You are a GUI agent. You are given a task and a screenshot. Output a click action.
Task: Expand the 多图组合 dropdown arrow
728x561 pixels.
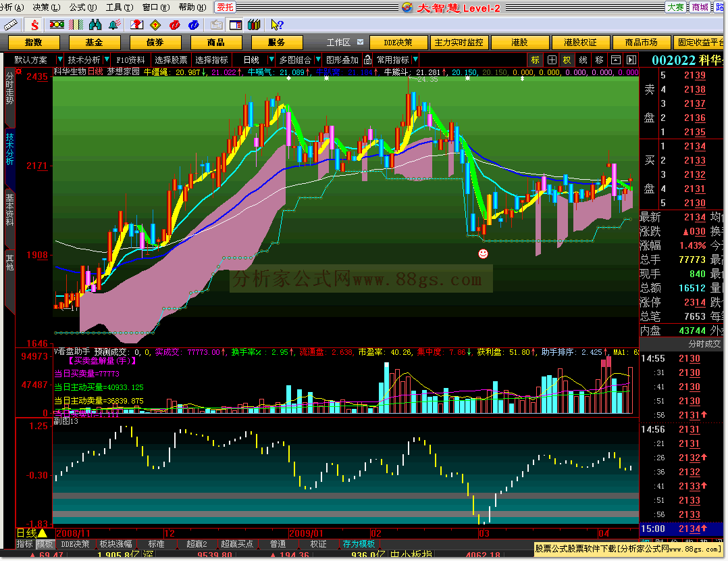click(318, 60)
